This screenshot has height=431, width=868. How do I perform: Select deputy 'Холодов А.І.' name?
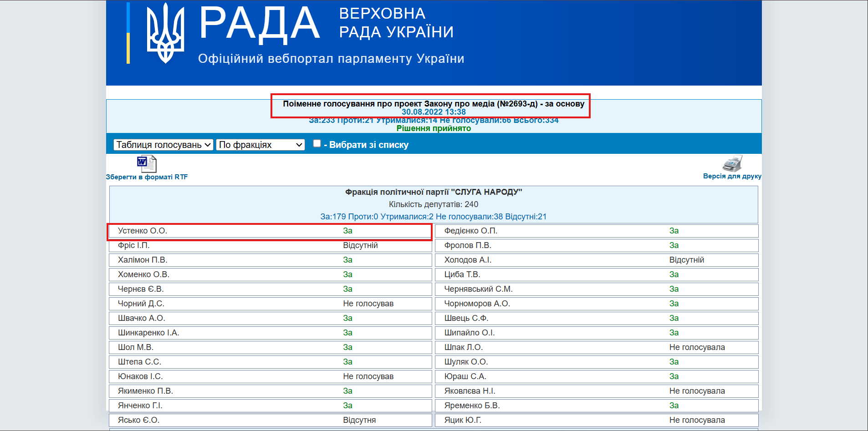[x=468, y=260]
